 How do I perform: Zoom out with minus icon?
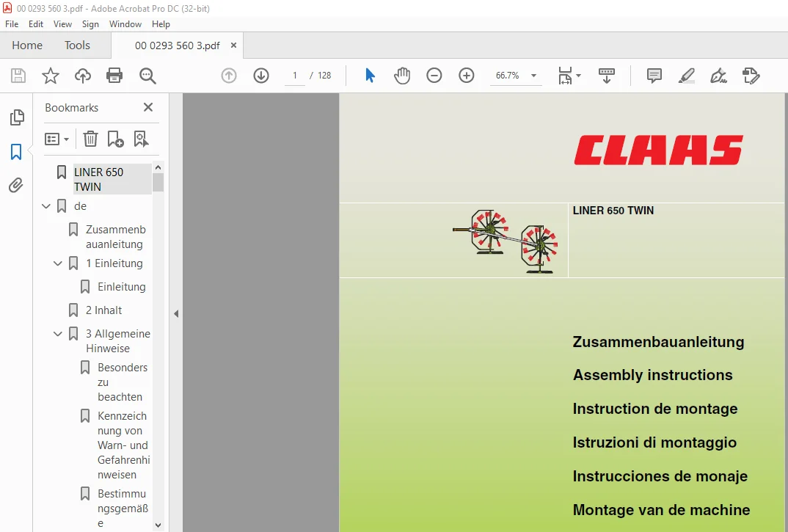[434, 76]
